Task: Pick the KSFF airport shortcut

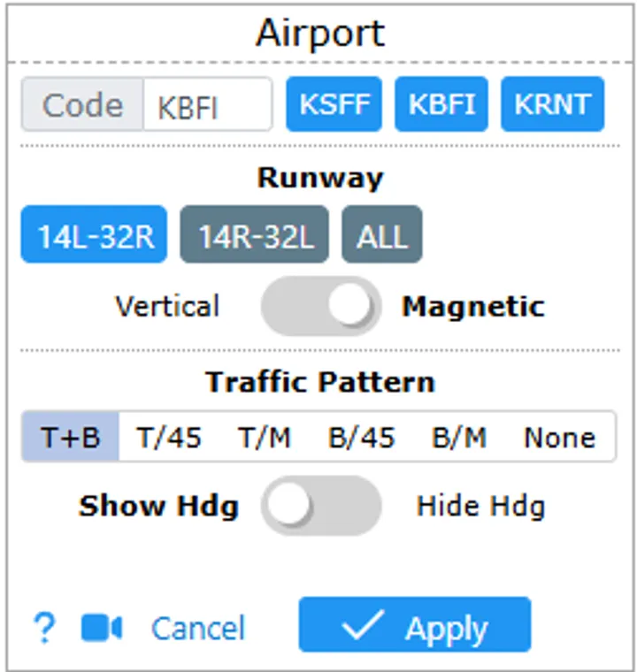Action: pos(334,105)
